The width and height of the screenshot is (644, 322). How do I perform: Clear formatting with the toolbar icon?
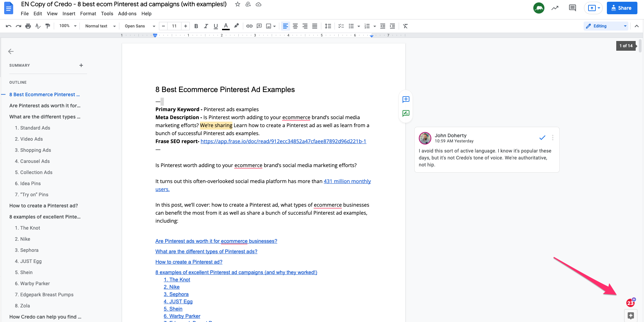click(x=405, y=26)
